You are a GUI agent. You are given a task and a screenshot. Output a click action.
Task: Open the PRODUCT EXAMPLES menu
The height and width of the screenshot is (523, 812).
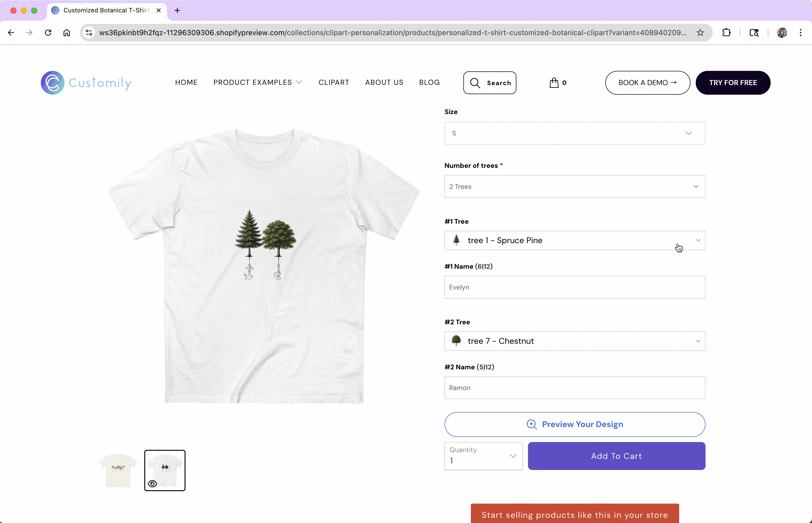click(x=257, y=83)
